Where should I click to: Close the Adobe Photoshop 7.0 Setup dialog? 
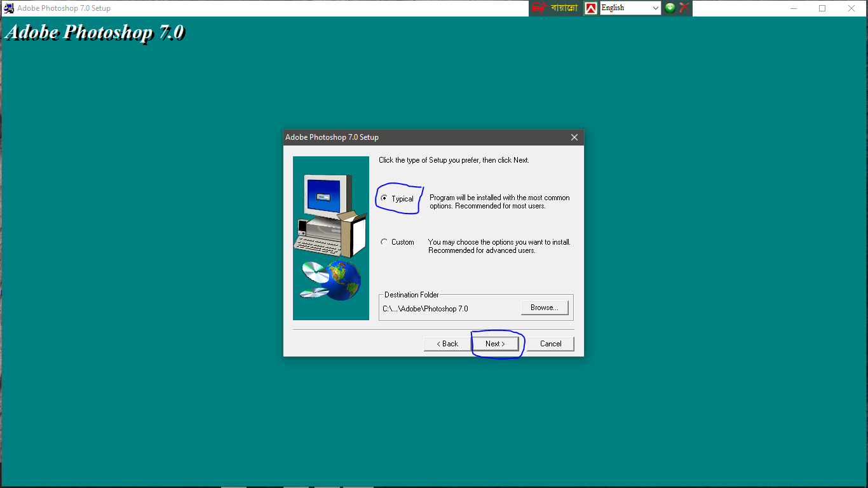coord(574,137)
